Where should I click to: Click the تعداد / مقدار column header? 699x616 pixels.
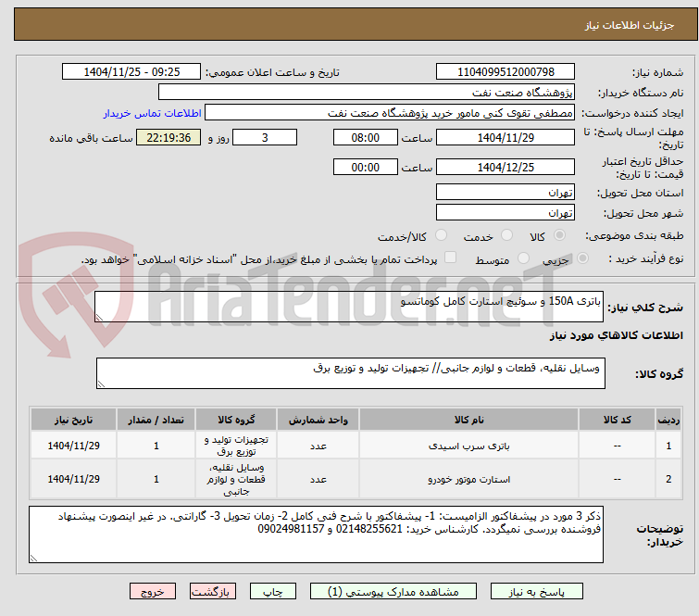pyautogui.click(x=156, y=420)
